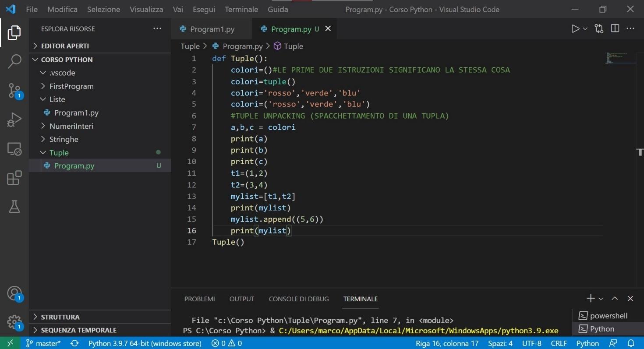Collapse the CORSO PYTHON folder section
The image size is (644, 349).
tap(100, 60)
